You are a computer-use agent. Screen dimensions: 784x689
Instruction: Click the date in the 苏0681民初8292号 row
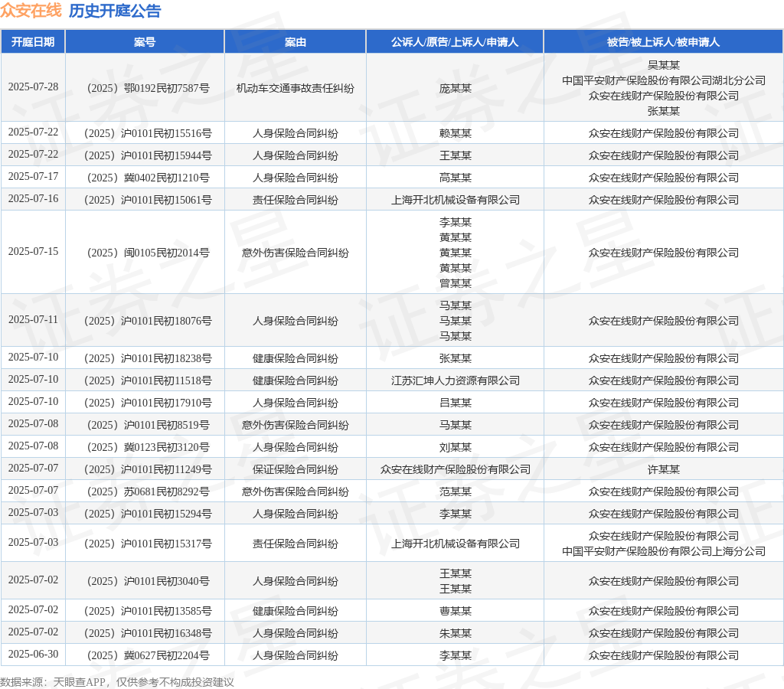click(x=33, y=491)
